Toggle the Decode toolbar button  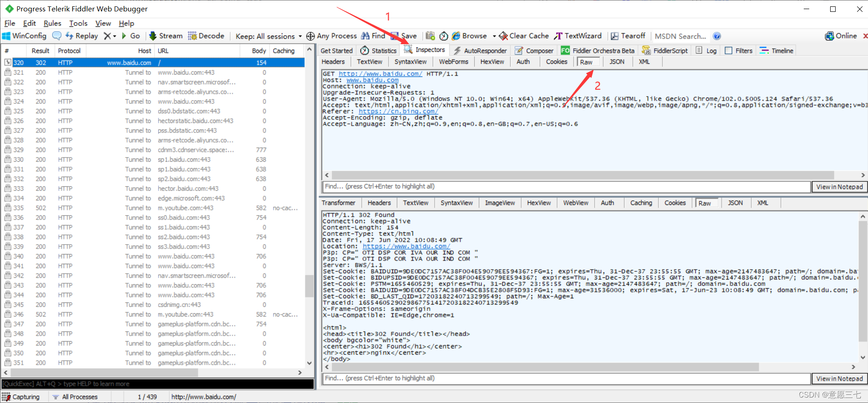(x=206, y=36)
